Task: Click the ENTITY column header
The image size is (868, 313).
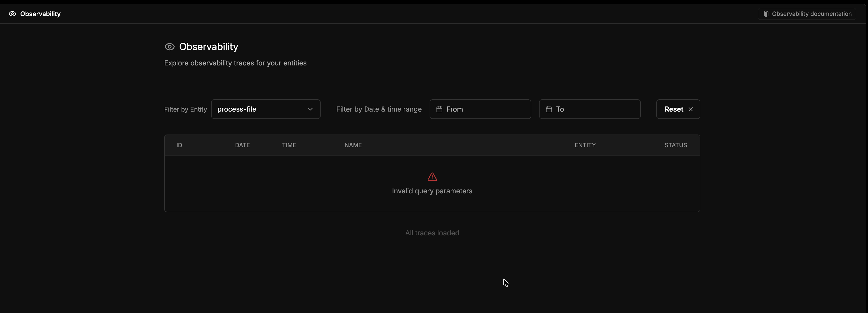Action: click(x=585, y=145)
